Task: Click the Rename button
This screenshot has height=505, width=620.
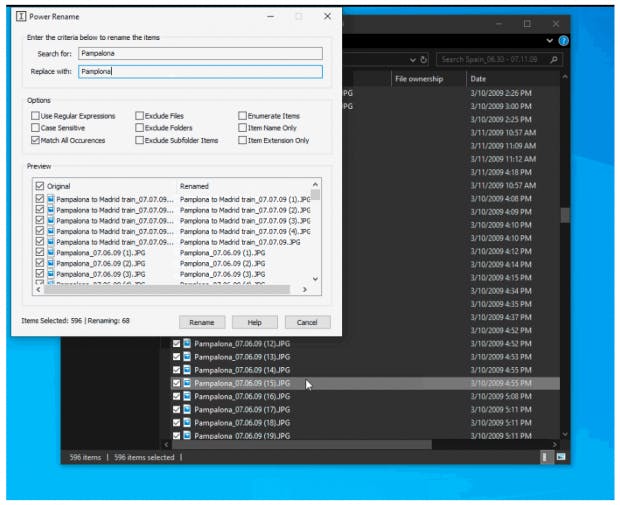Action: (202, 322)
